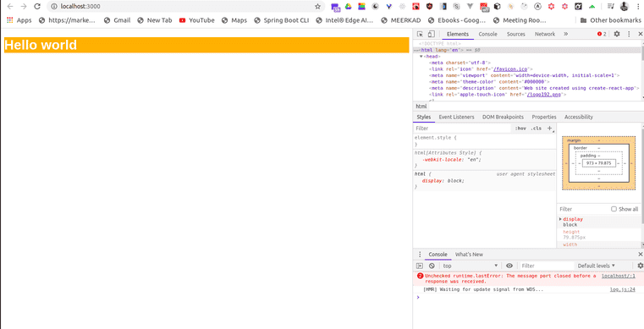
Task: Click the Google Drive extension icon
Action: (x=349, y=6)
